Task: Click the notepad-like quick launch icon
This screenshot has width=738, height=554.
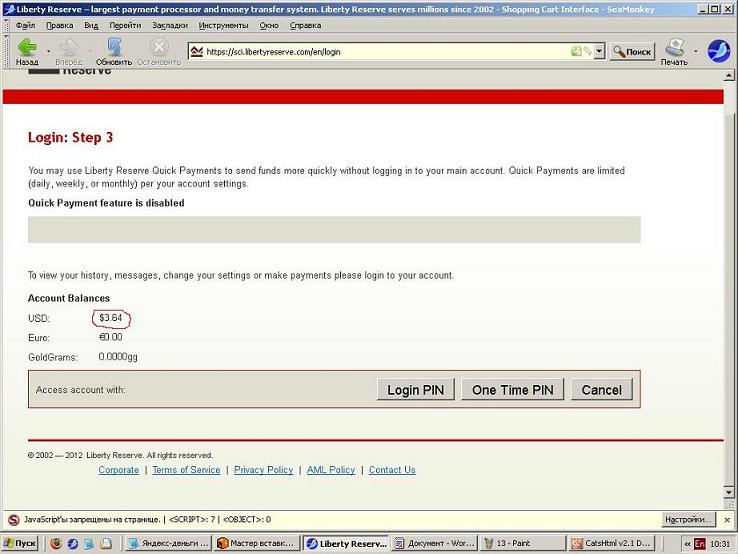Action: tap(106, 543)
